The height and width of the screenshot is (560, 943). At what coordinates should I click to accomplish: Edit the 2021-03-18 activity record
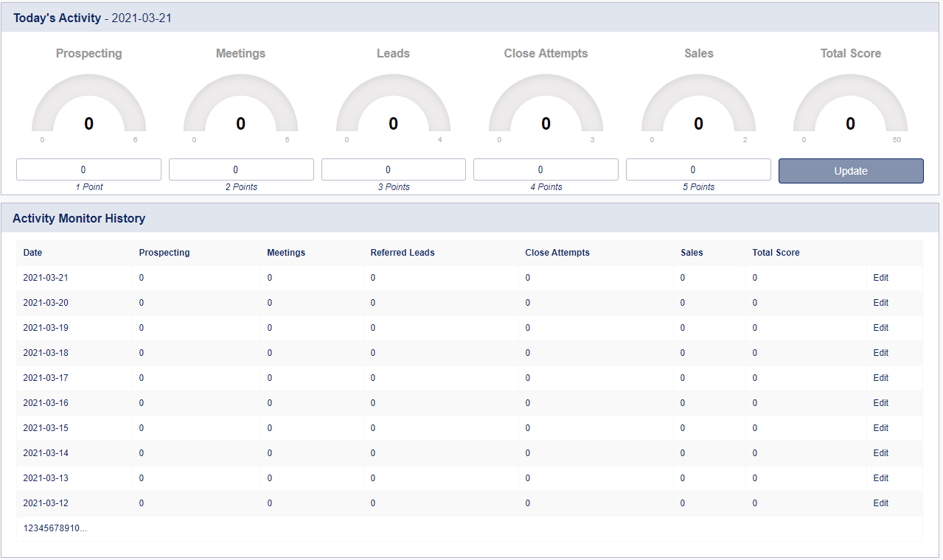pyautogui.click(x=880, y=353)
